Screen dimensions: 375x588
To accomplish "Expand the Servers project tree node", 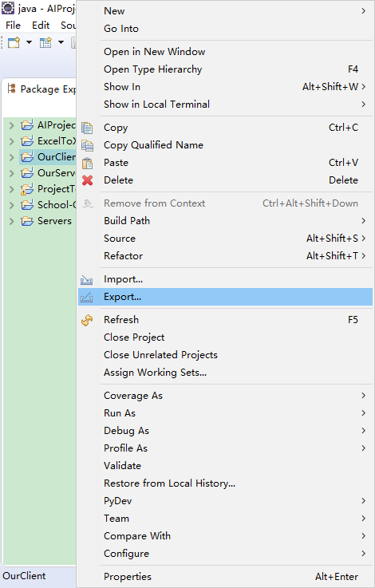I will (11, 221).
